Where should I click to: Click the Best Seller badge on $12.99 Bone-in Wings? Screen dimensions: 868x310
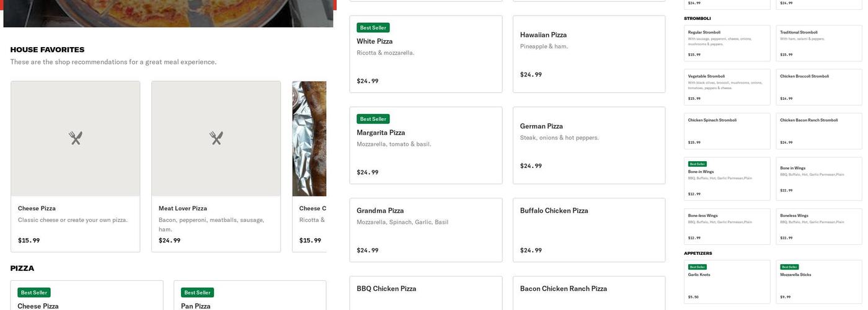[697, 164]
